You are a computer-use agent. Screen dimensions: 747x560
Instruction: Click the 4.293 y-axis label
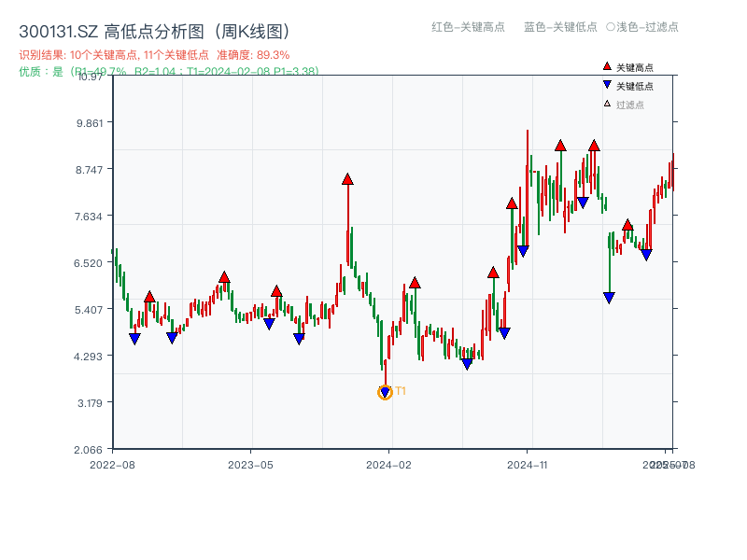tap(88, 357)
